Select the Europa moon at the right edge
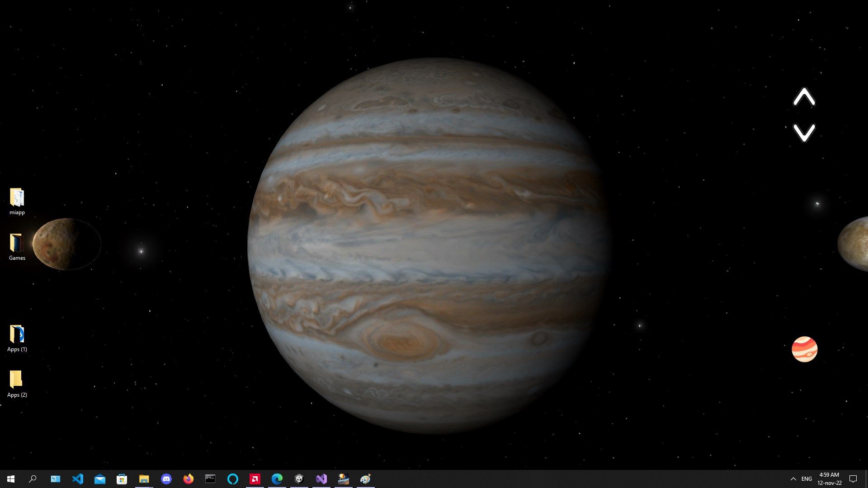This screenshot has height=488, width=868. coord(853,244)
